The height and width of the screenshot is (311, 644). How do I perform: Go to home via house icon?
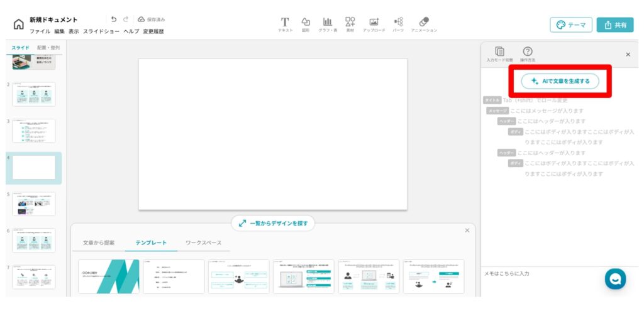19,25
